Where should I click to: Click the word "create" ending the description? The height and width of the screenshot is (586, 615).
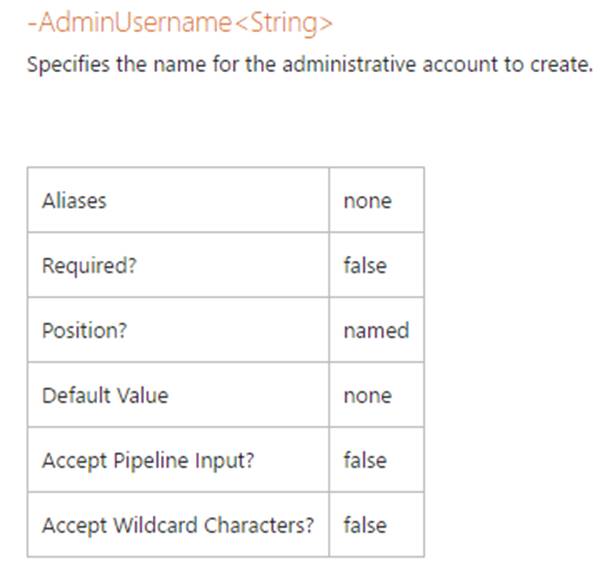[x=552, y=66]
